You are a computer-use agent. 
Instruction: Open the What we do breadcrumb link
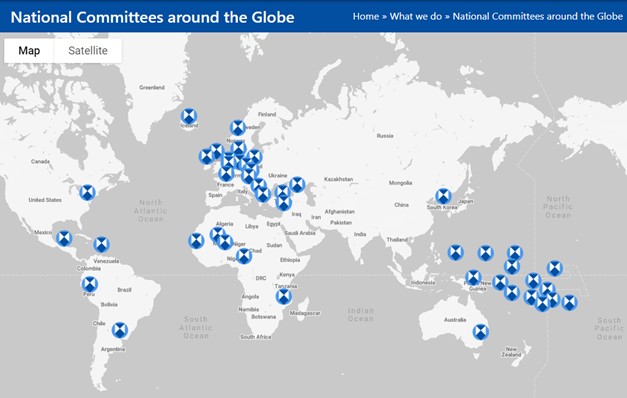pyautogui.click(x=415, y=16)
